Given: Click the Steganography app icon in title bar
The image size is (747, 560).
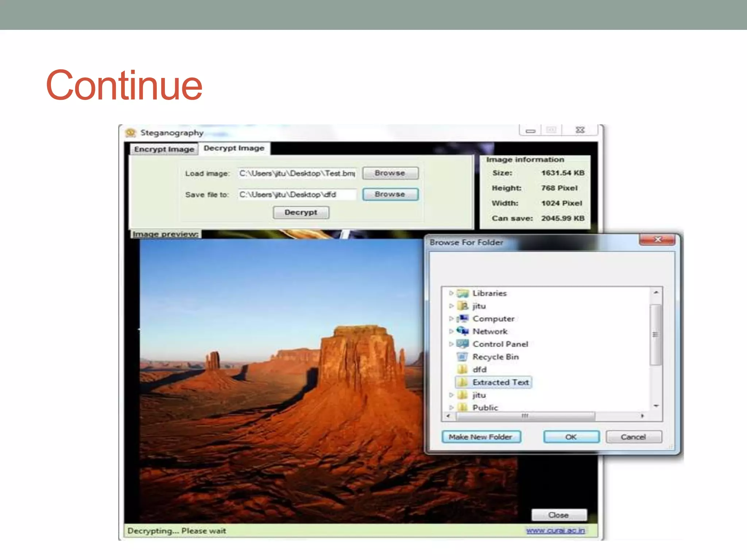Looking at the screenshot, I should (130, 133).
